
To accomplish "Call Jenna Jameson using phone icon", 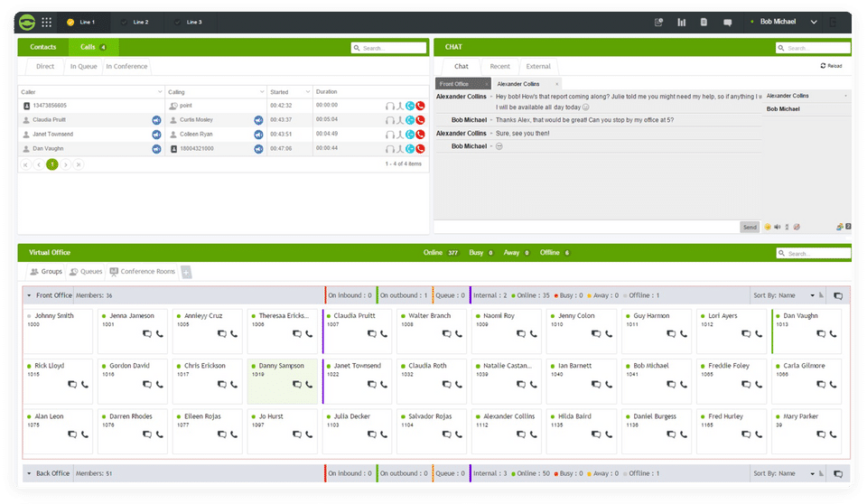I will [x=159, y=333].
